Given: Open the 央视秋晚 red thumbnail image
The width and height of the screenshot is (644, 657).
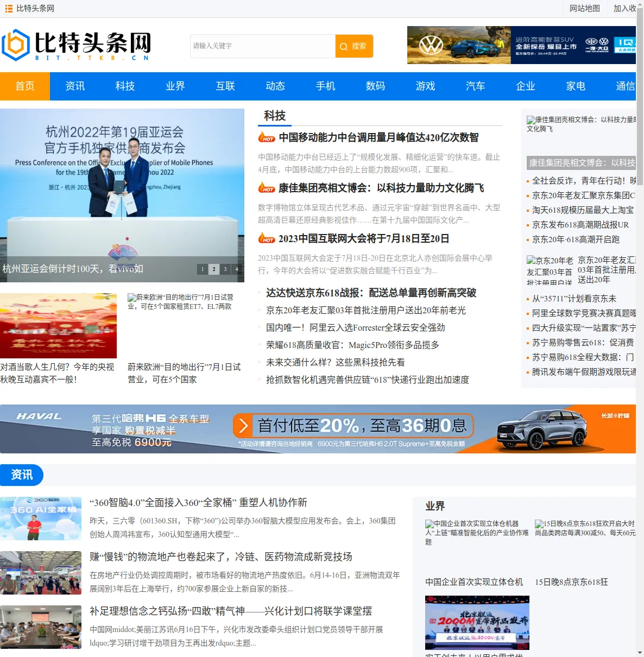Looking at the screenshot, I should click(58, 326).
